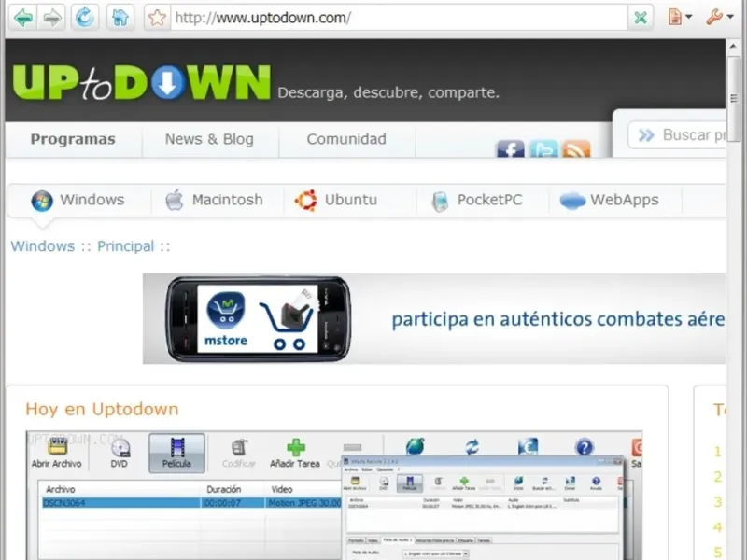
Task: Click the Película film icon
Action: (176, 447)
